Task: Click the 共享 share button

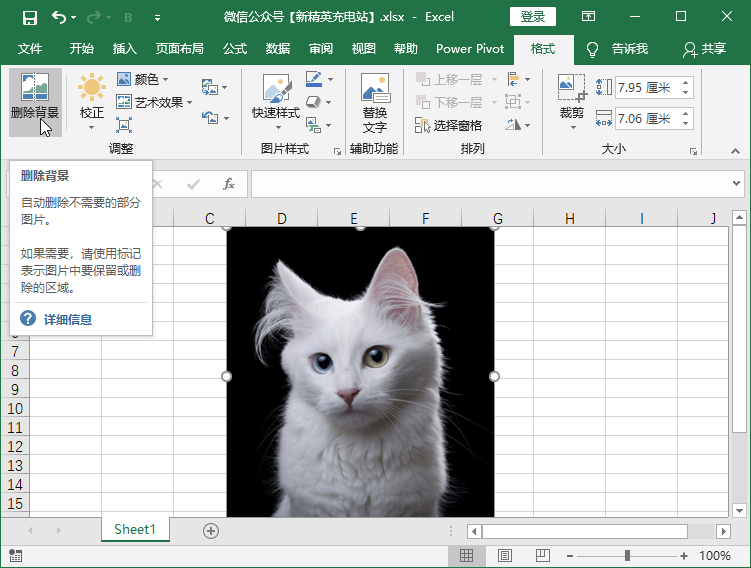Action: (x=704, y=49)
